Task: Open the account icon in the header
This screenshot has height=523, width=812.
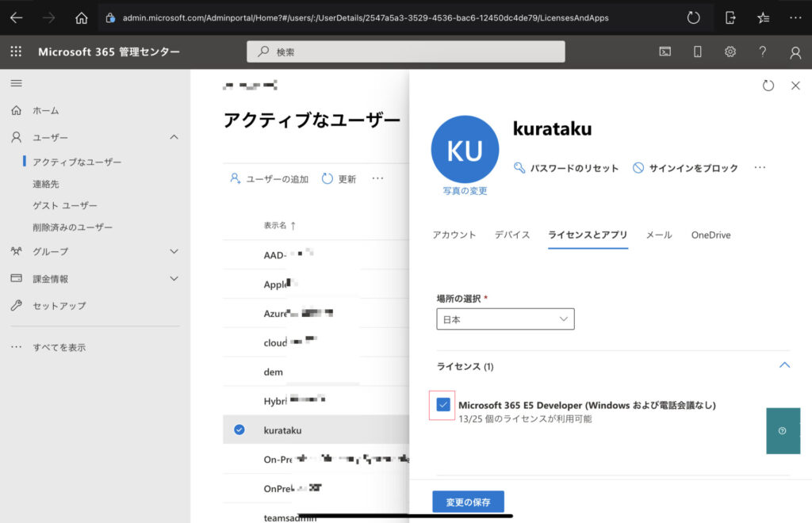Action: coord(795,51)
